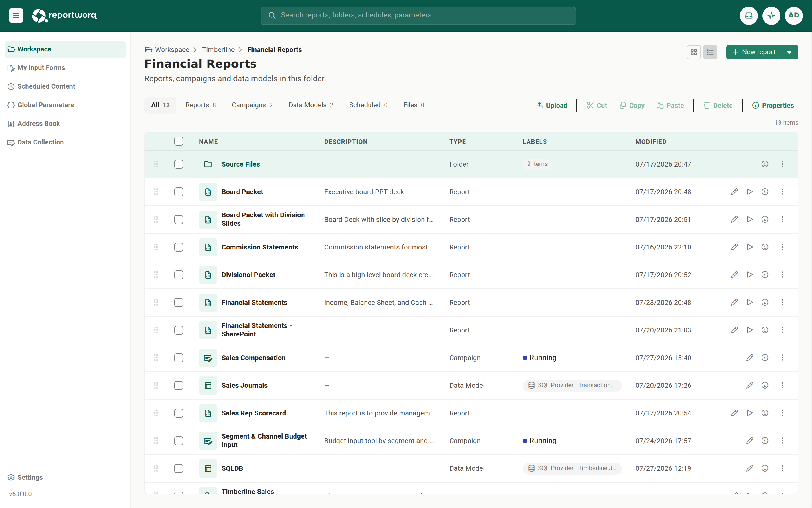Switch to the Reports tab
This screenshot has height=508, width=812.
[x=201, y=105]
